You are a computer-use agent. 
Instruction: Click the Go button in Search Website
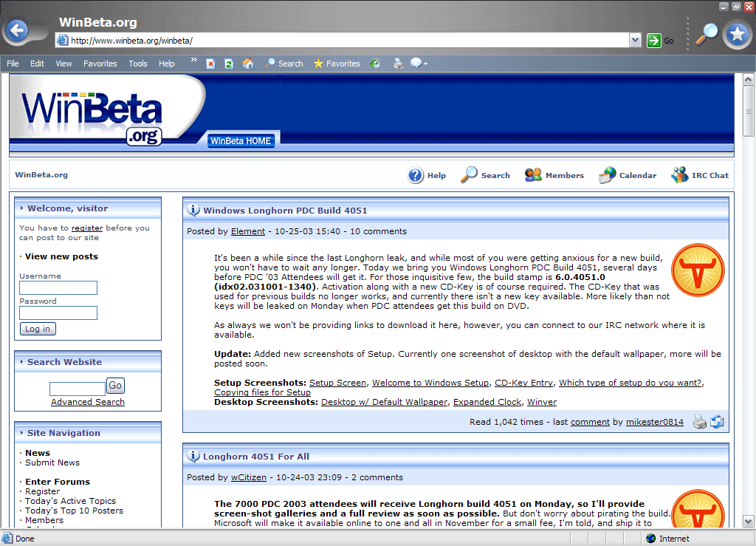click(115, 386)
